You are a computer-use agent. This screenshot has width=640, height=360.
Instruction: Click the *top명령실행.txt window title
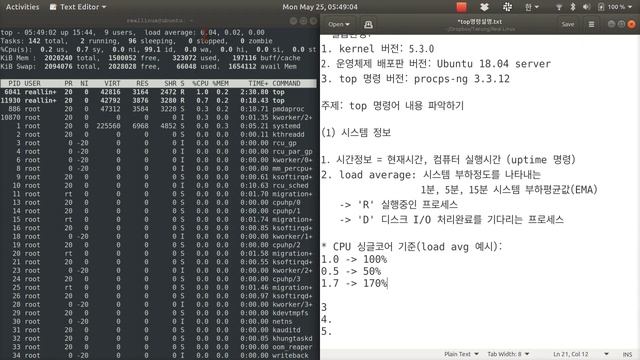(480, 22)
